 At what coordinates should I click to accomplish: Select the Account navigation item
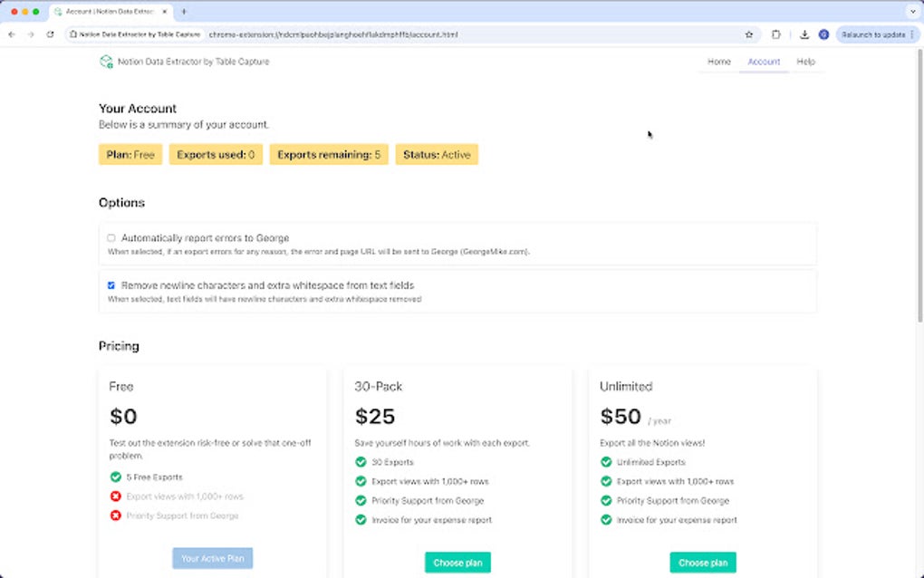[764, 61]
